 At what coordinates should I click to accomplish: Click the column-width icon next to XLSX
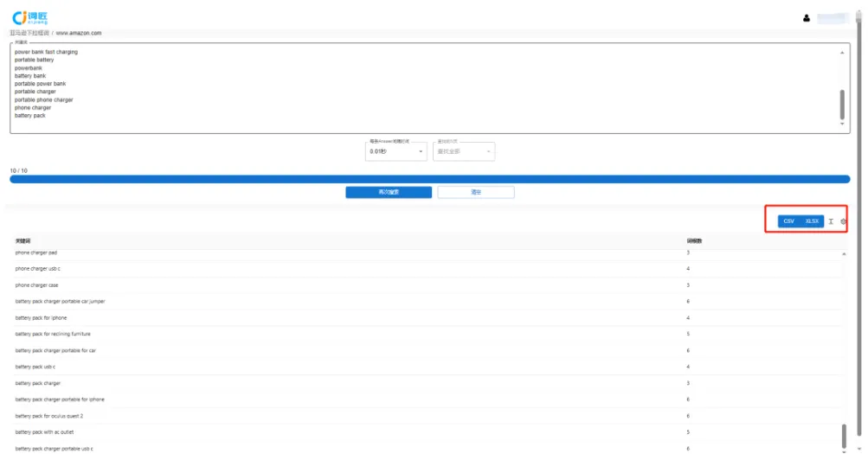tap(831, 221)
